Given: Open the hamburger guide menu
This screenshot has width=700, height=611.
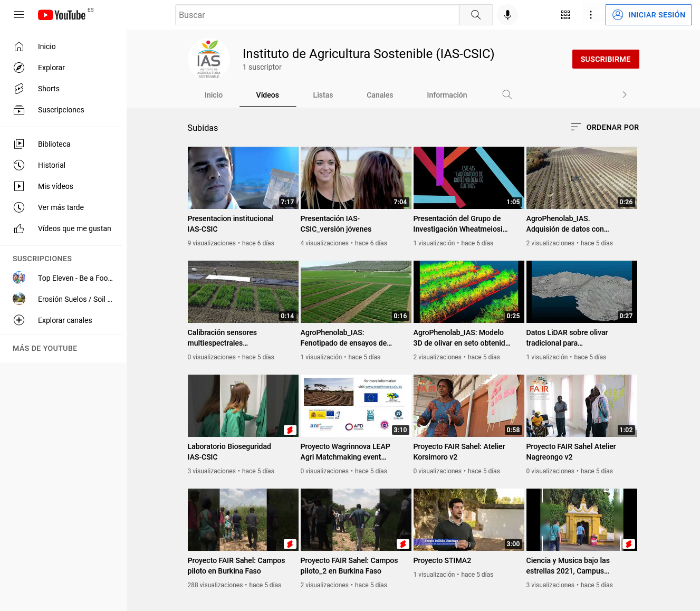Looking at the screenshot, I should click(19, 15).
